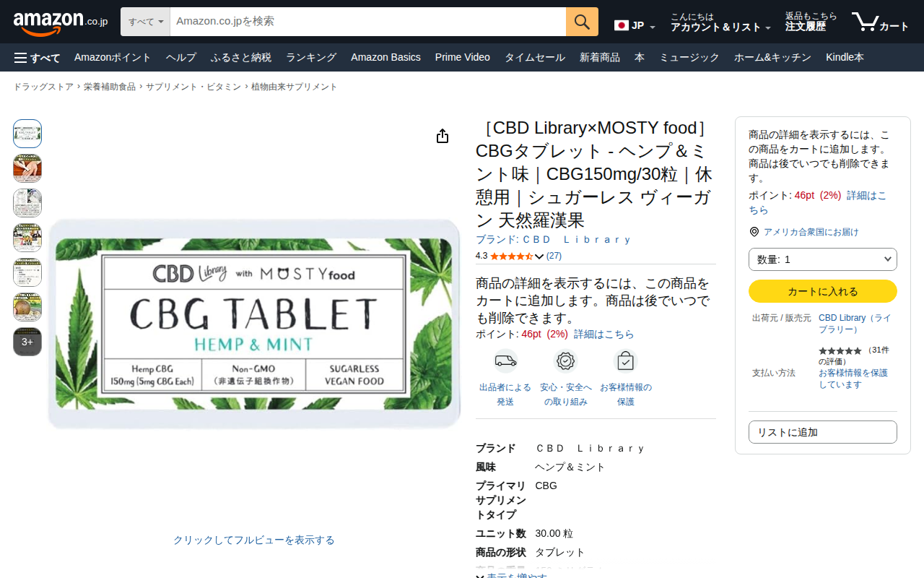Click the 安心・安全への取り組み shield icon
924x578 pixels.
565,361
